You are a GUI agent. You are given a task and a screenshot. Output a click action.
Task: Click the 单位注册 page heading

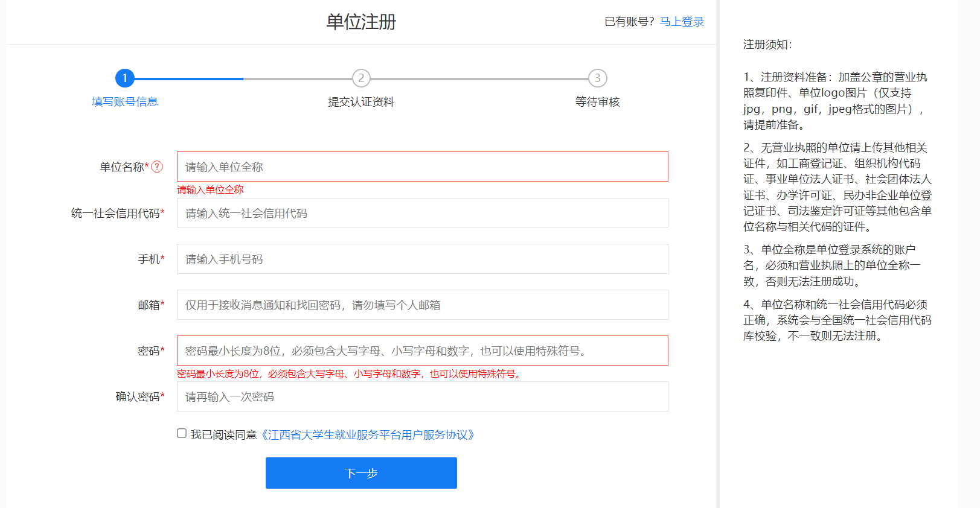pos(361,22)
